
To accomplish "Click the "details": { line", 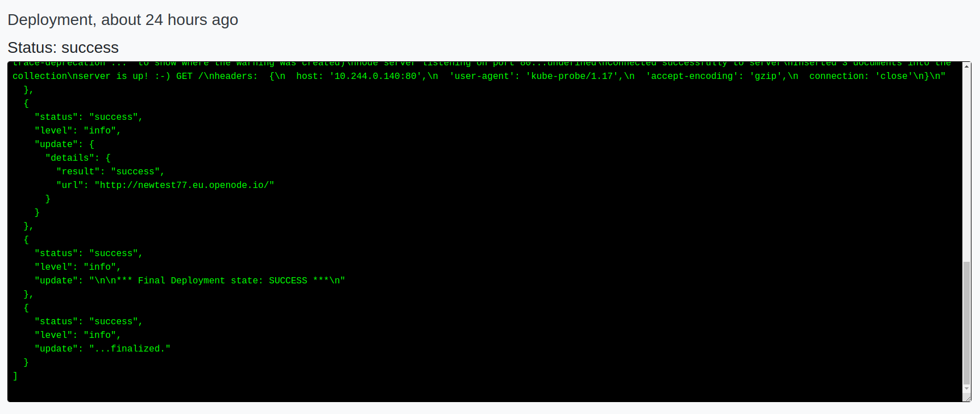I will coord(78,158).
